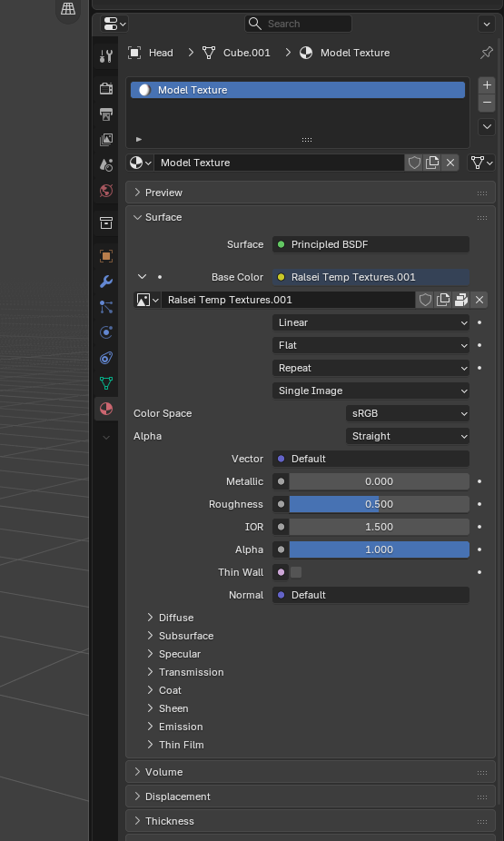The width and height of the screenshot is (504, 841).
Task: Change Flat projection dropdown
Action: click(x=371, y=345)
